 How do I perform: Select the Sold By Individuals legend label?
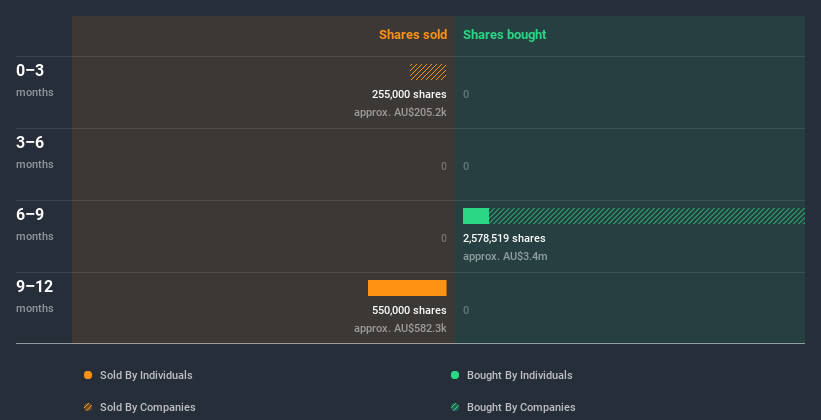pos(146,375)
